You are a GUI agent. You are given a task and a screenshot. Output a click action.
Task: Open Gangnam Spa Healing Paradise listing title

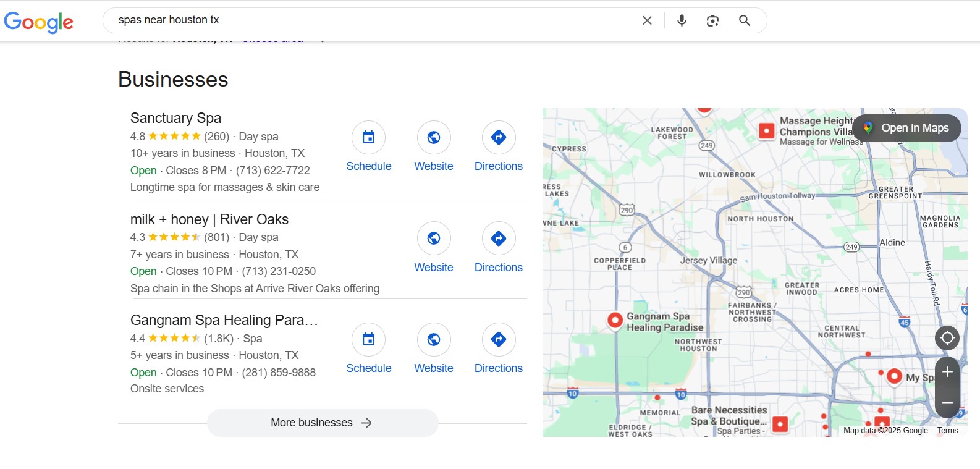pyautogui.click(x=224, y=320)
